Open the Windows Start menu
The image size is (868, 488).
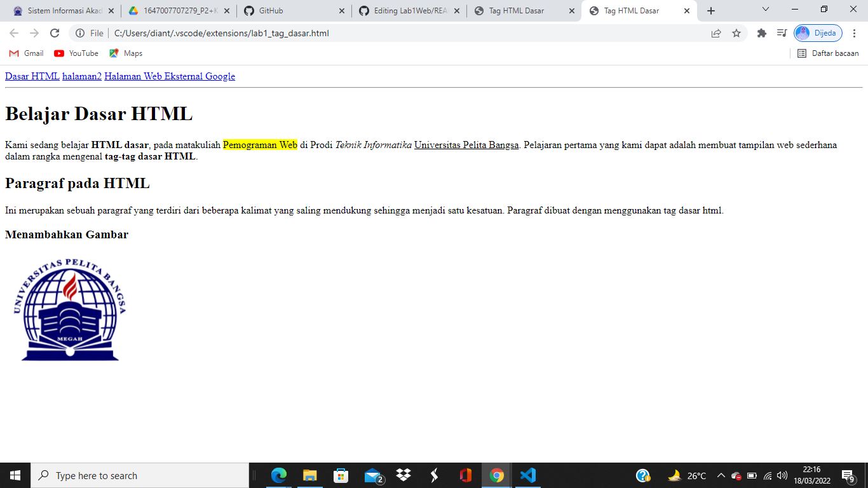click(15, 475)
